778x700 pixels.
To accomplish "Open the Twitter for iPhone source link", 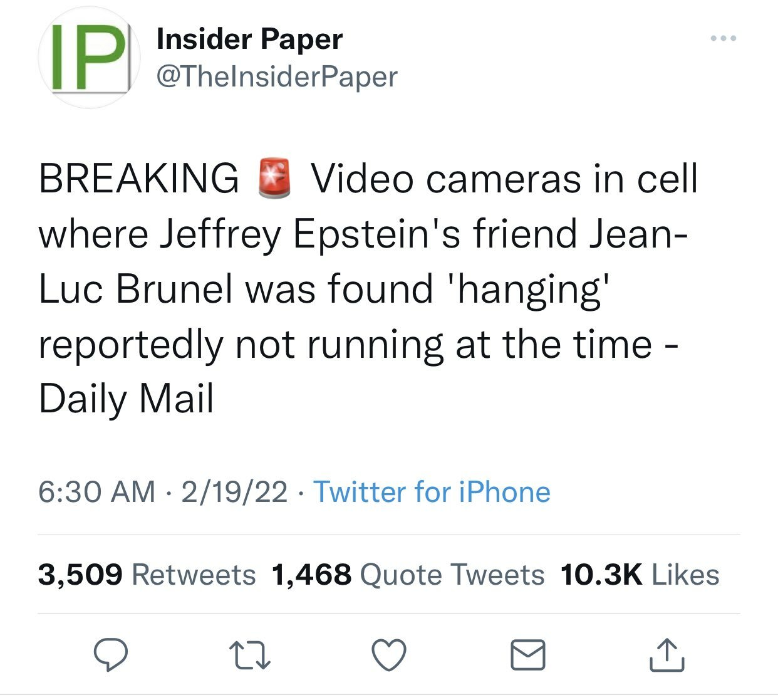I will pos(432,492).
